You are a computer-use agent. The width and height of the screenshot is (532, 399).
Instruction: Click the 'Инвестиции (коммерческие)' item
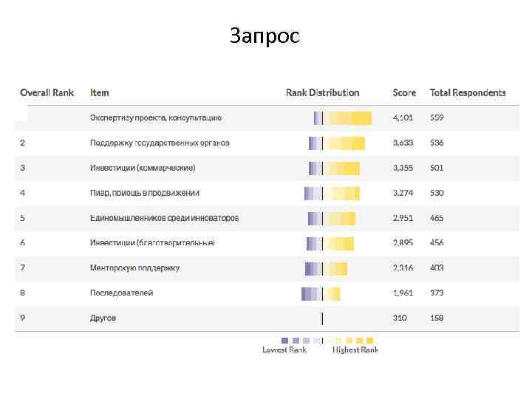143,168
